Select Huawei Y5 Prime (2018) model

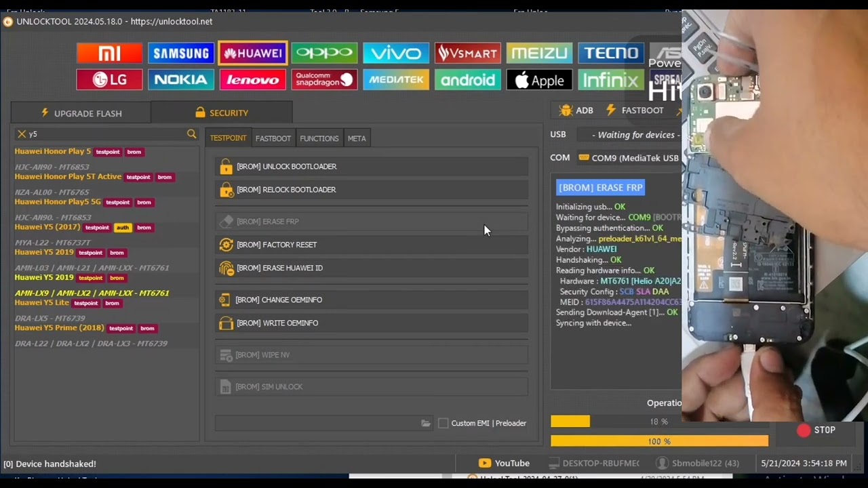[x=60, y=327]
